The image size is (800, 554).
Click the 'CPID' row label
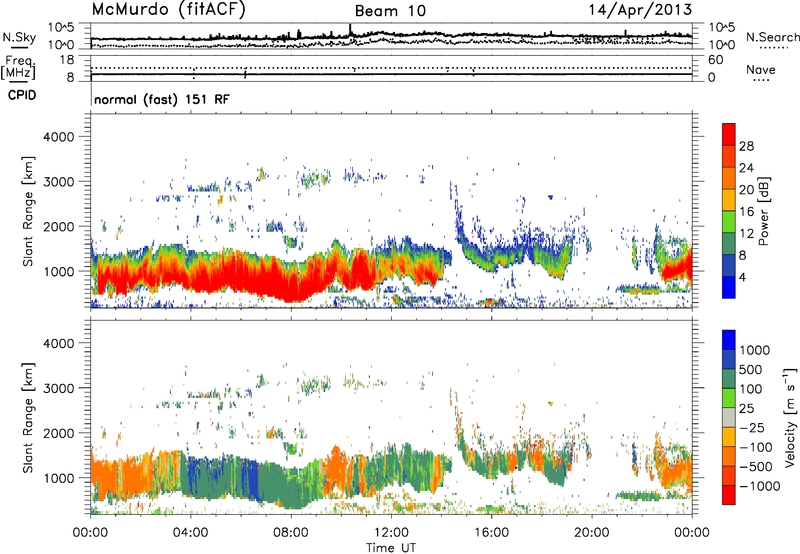tap(22, 95)
